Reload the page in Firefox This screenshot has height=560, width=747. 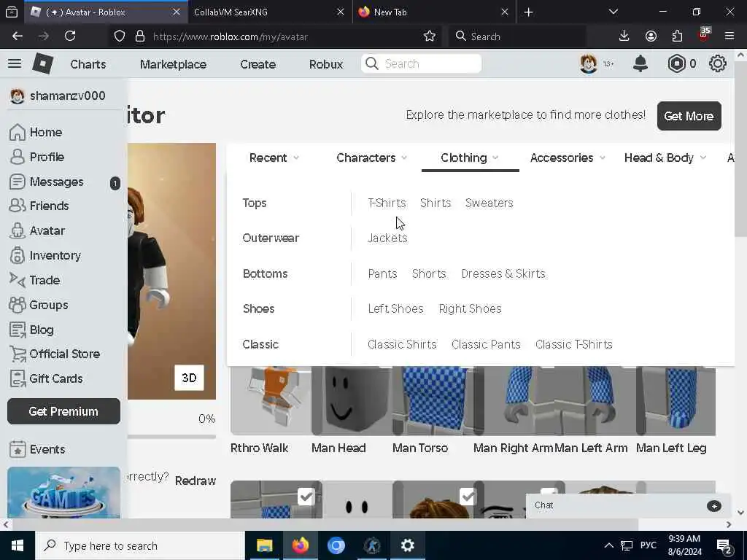coord(70,36)
